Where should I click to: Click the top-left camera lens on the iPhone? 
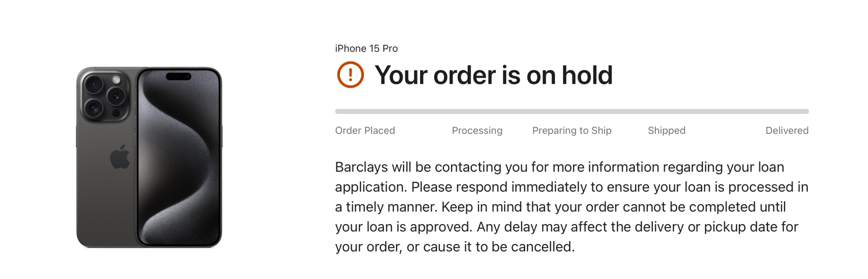click(x=94, y=84)
